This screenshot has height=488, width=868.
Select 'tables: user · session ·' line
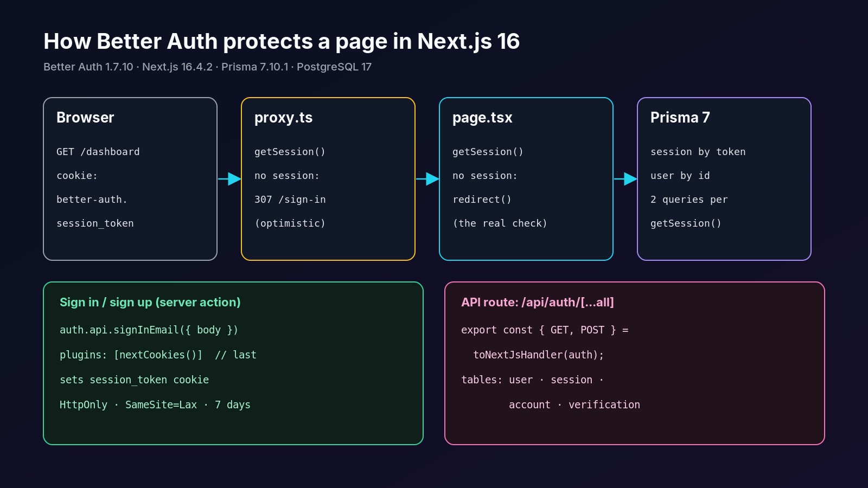(x=532, y=380)
